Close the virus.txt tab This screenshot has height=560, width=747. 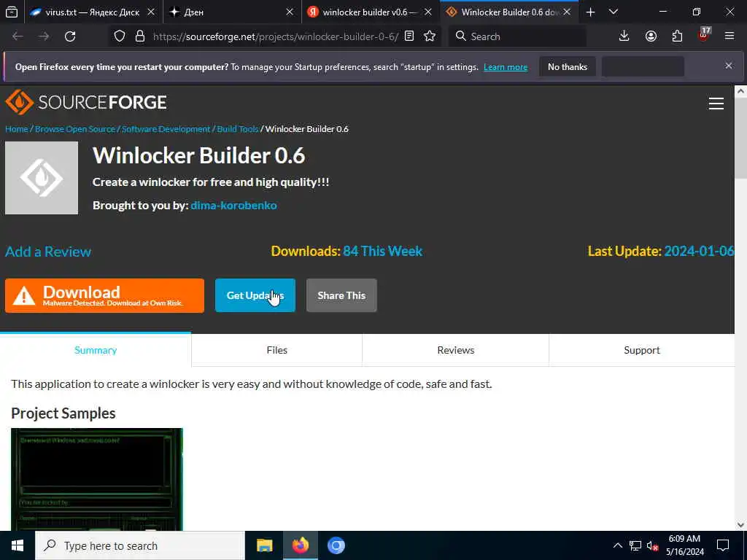click(x=151, y=12)
